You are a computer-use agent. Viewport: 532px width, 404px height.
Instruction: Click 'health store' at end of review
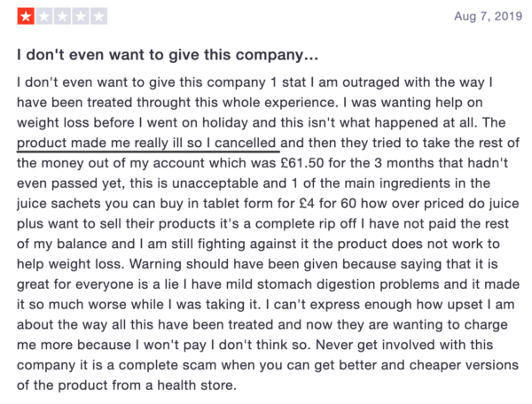pos(197,385)
